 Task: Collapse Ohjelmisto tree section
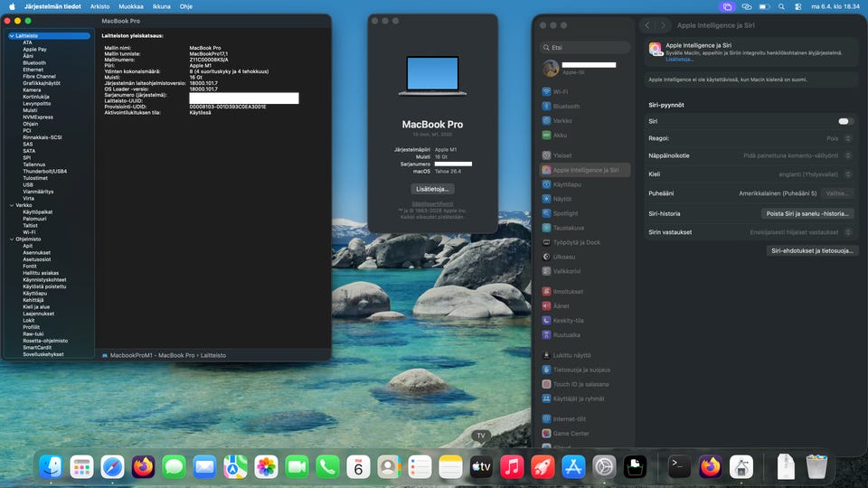[12, 239]
